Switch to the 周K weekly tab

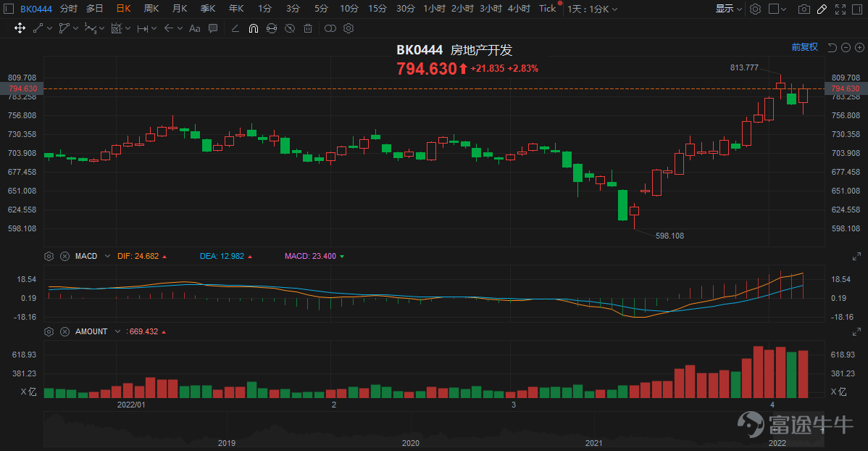tap(151, 9)
